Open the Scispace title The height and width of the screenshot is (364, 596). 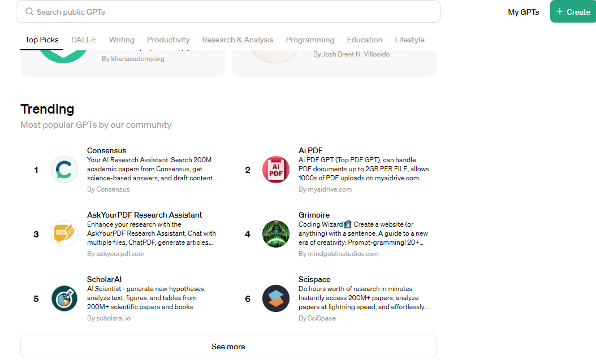pyautogui.click(x=314, y=280)
